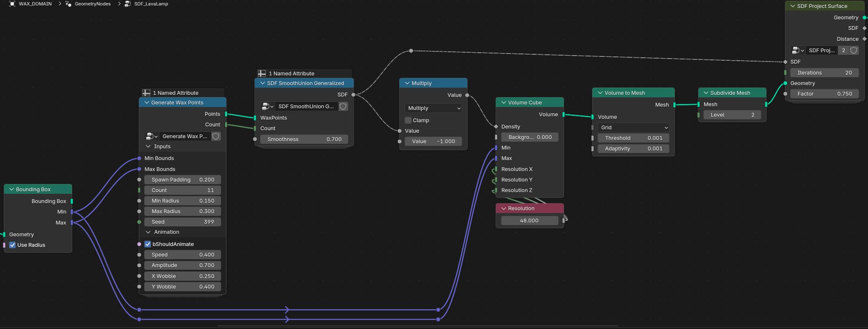Click the SDF output socket of SmoothUnion node
The image size is (868, 329).
(353, 95)
